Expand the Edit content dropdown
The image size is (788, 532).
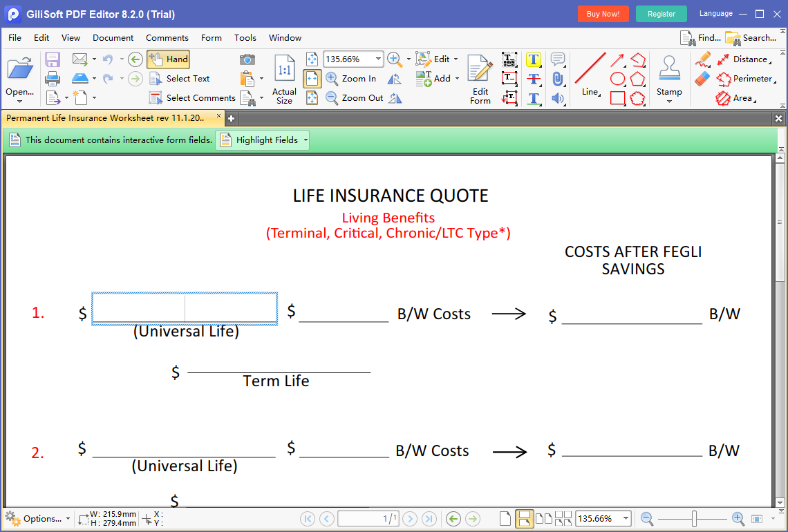coord(456,59)
